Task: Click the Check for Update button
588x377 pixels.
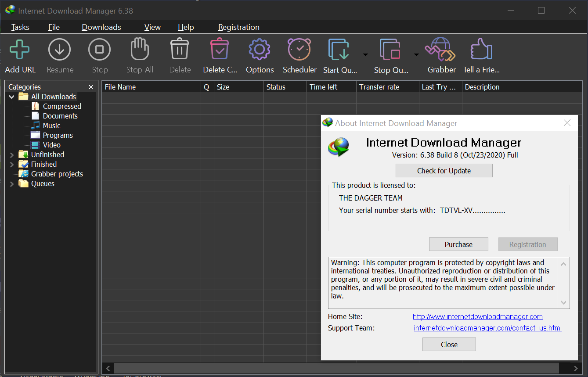Action: pyautogui.click(x=444, y=171)
